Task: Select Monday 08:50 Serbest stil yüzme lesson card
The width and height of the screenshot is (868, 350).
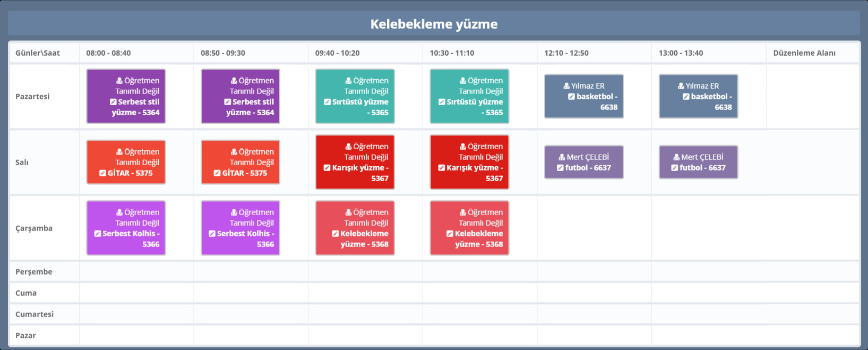Action: click(x=240, y=96)
